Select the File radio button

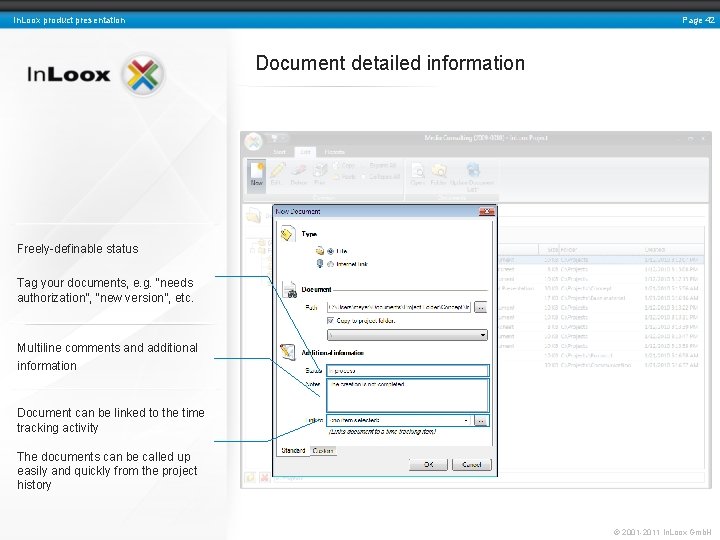pos(330,251)
